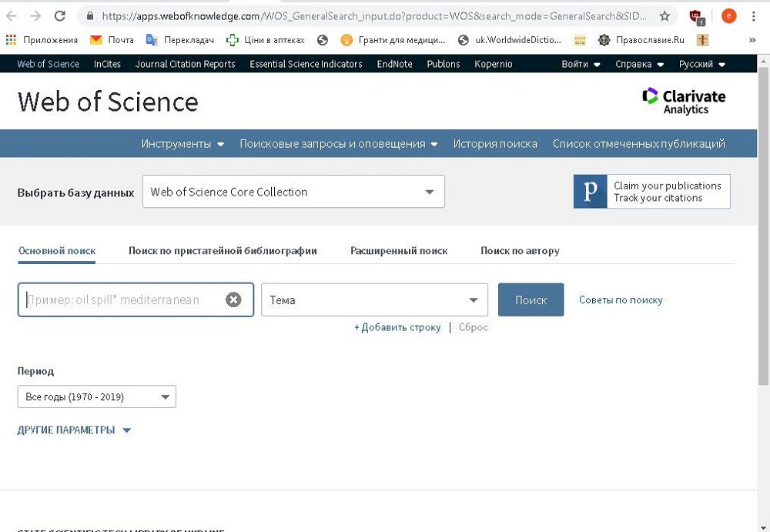Open the Почта Gmail bookmark
Screen dimensions: 770x532
point(112,40)
